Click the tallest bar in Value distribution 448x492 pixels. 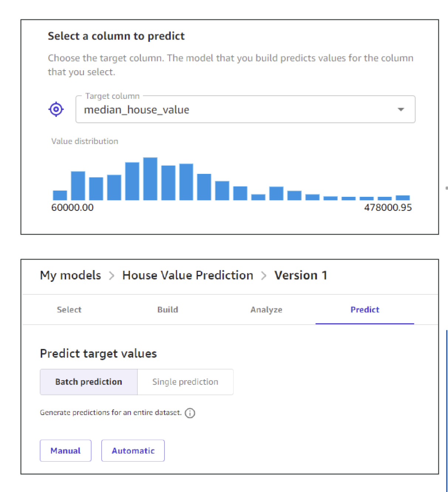(x=150, y=179)
